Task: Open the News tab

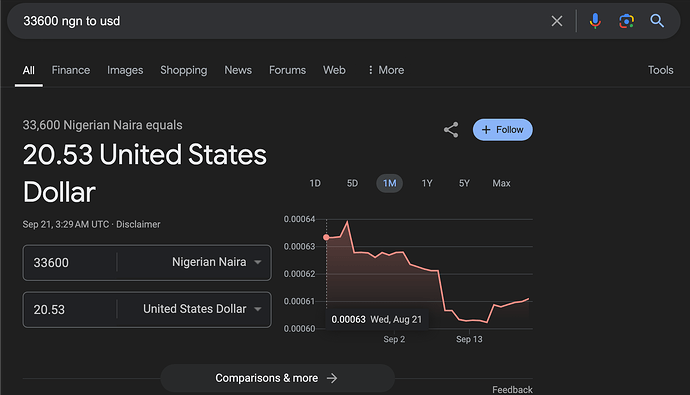Action: [x=238, y=70]
